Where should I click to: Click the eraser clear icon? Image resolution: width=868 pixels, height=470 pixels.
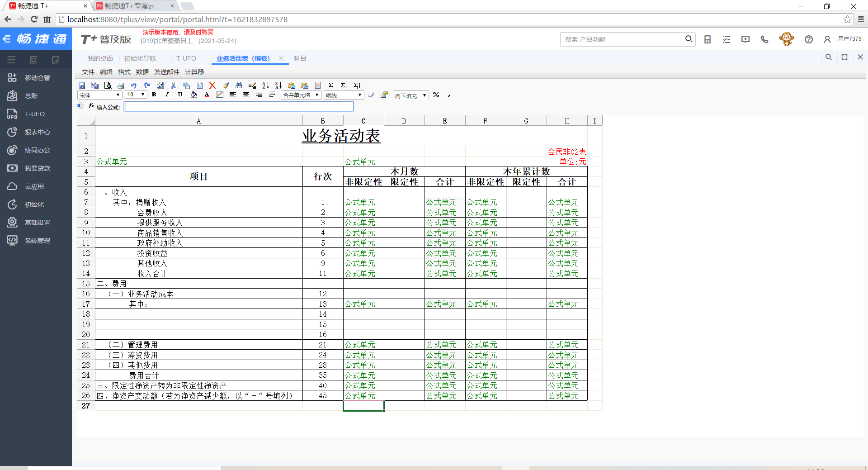click(x=371, y=95)
